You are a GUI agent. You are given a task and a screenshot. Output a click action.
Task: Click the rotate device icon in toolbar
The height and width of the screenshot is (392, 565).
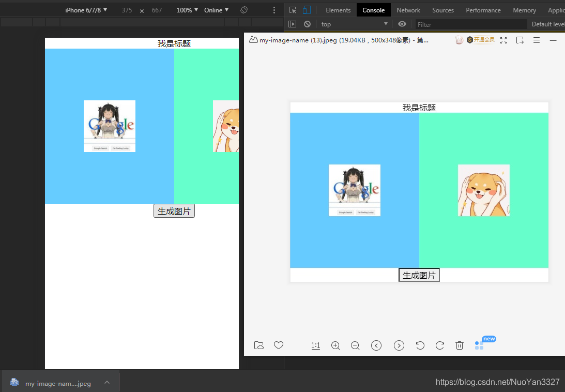click(x=244, y=10)
